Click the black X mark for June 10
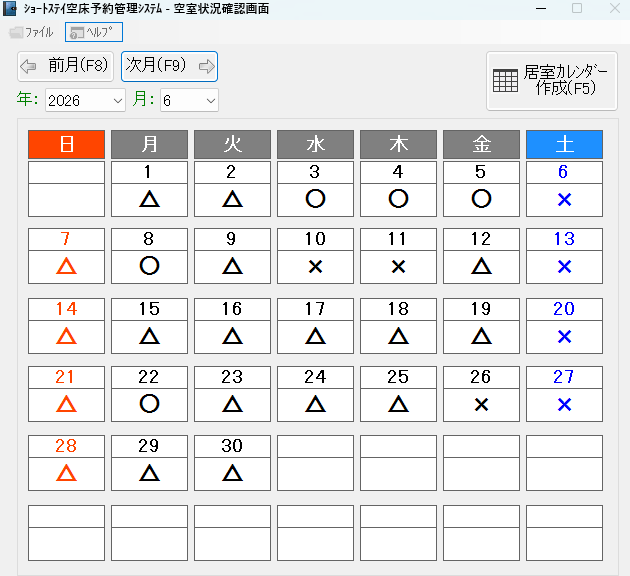The image size is (630, 576). (x=315, y=267)
